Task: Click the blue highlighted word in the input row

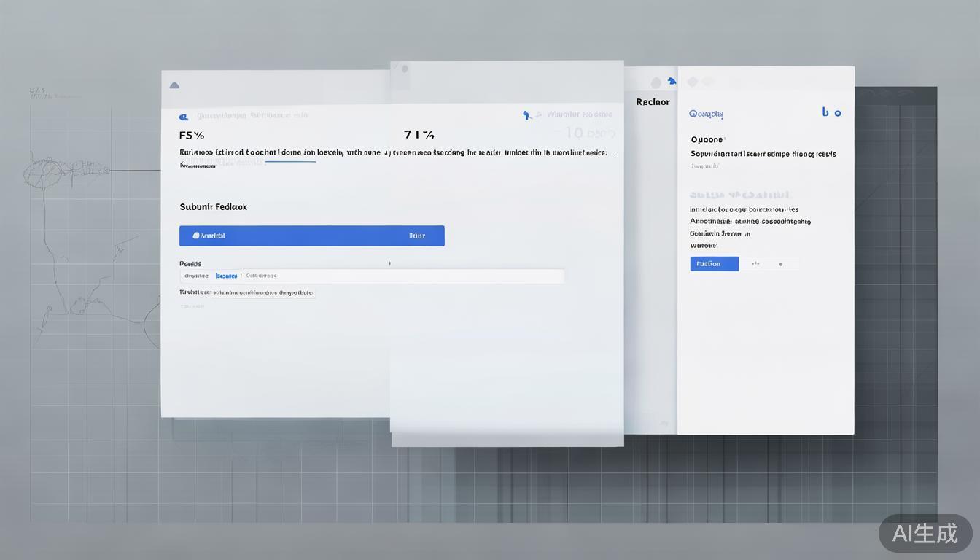Action: [x=226, y=276]
